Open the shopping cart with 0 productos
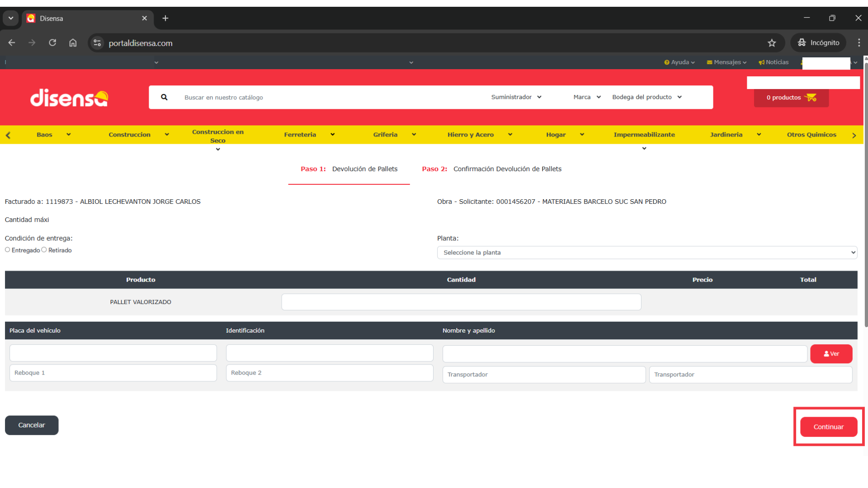The height and width of the screenshot is (488, 868). click(x=791, y=98)
